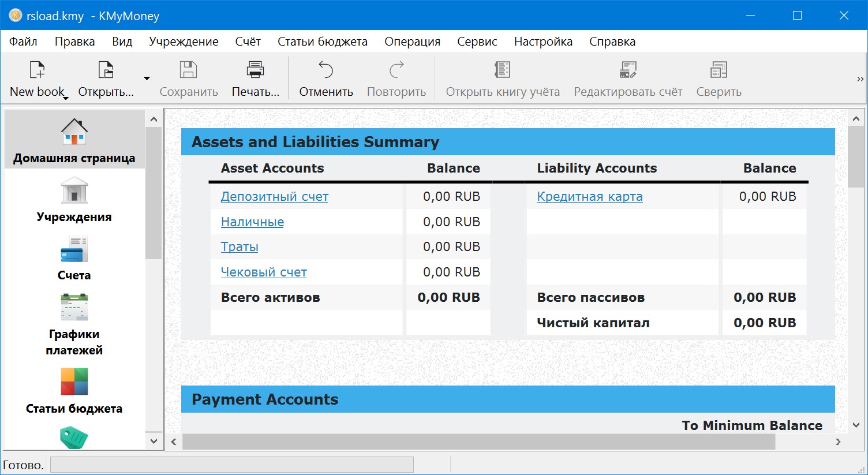Viewport: 868px width, 475px height.
Task: Click the sidebar scroll up arrow
Action: [154, 119]
